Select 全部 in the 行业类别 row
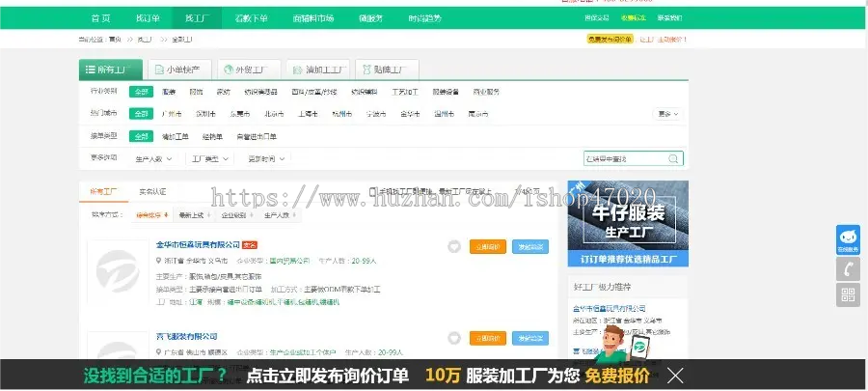The width and height of the screenshot is (868, 391). (141, 92)
